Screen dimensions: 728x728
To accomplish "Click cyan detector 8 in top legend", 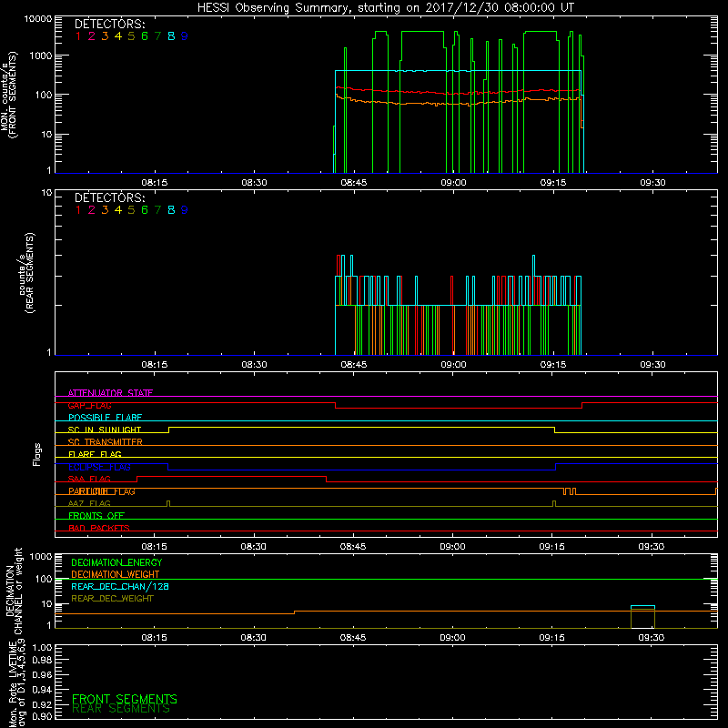I will (x=171, y=36).
